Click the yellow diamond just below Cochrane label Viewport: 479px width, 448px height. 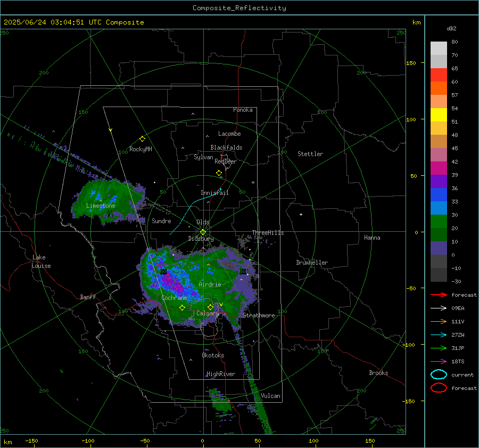182,307
